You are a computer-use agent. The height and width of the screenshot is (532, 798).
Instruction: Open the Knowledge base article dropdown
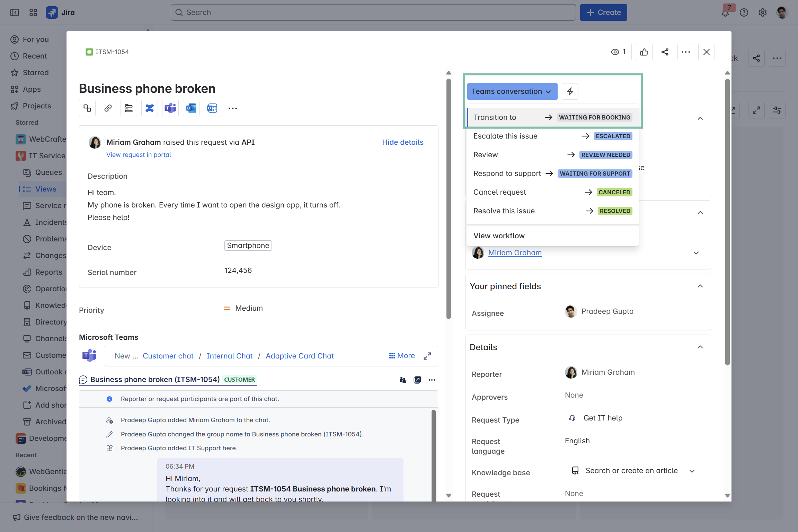(692, 471)
